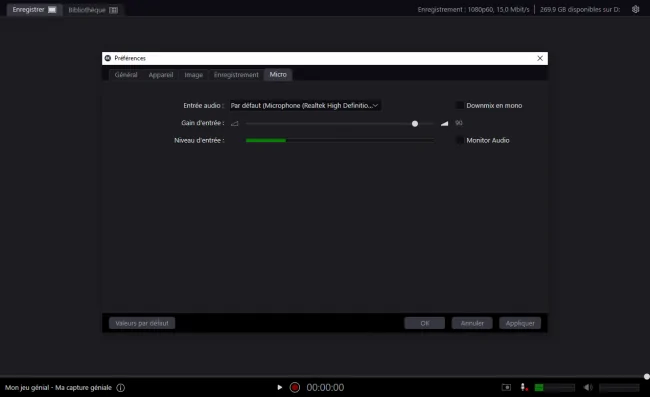
Task: Open settings gear icon at top right
Action: click(x=635, y=9)
